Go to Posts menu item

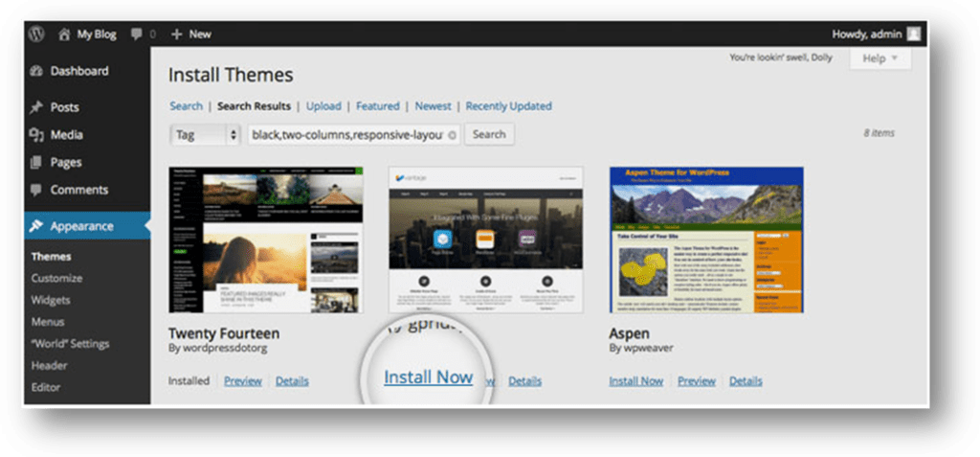pyautogui.click(x=64, y=107)
